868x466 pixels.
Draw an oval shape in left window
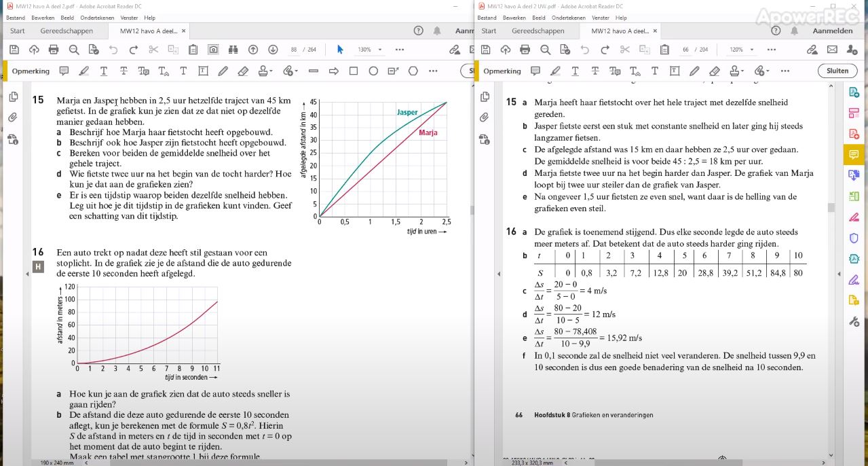373,71
